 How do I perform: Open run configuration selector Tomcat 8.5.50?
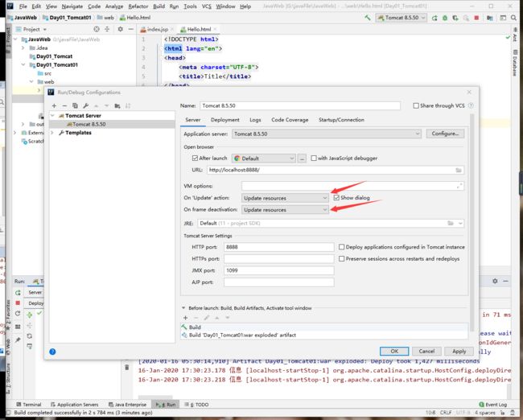click(402, 18)
